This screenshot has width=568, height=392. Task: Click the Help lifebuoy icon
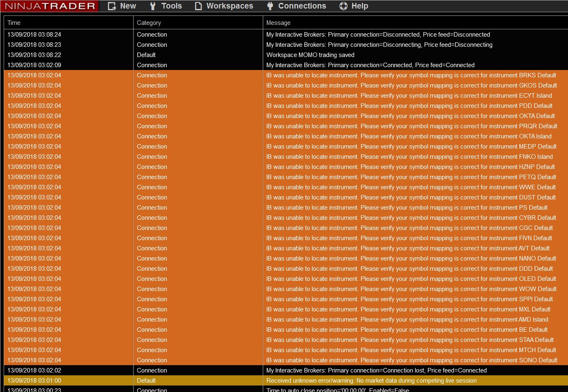point(343,6)
